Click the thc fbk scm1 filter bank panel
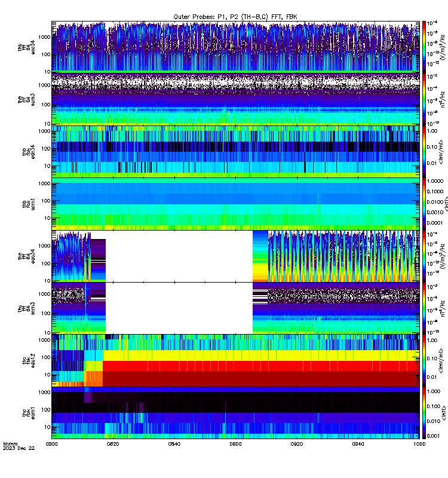The height and width of the screenshot is (478, 448). (x=235, y=413)
